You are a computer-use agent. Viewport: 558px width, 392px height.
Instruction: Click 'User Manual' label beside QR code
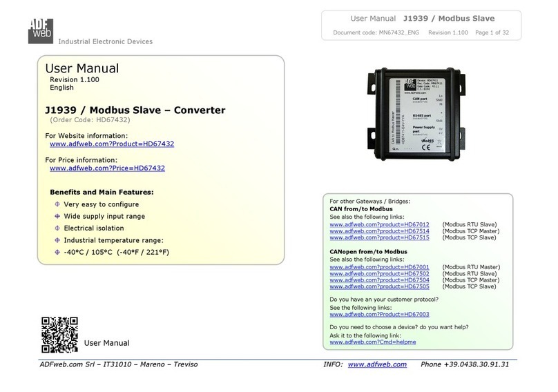(x=107, y=343)
